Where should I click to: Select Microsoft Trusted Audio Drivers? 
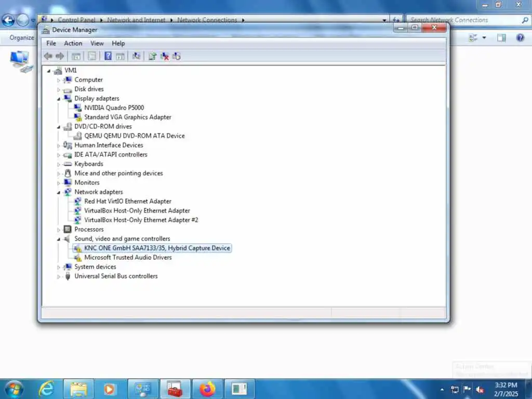pyautogui.click(x=128, y=258)
